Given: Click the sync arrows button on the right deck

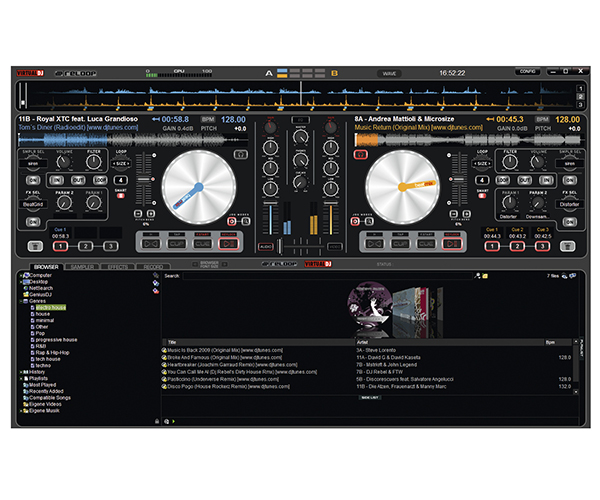Looking at the screenshot, I should pyautogui.click(x=374, y=244).
